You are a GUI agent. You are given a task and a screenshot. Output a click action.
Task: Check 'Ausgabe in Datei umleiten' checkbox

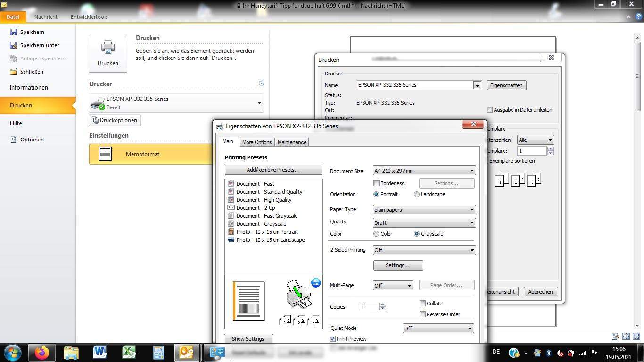tap(489, 110)
